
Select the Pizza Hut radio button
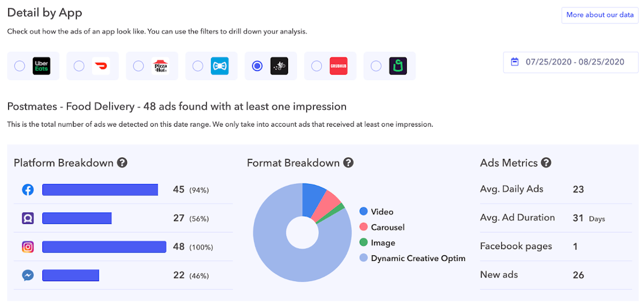[x=138, y=66]
